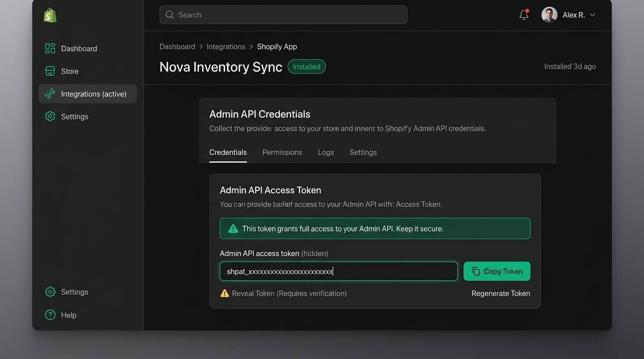Select Integrations (active) sidebar item
The height and width of the screenshot is (359, 644).
tap(88, 94)
